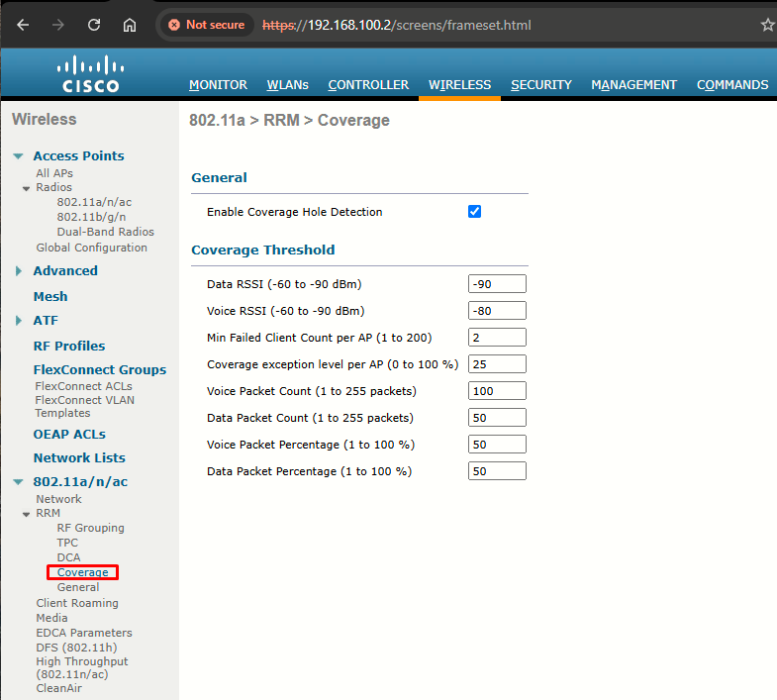Open Client Roaming
The width and height of the screenshot is (777, 700).
click(77, 603)
